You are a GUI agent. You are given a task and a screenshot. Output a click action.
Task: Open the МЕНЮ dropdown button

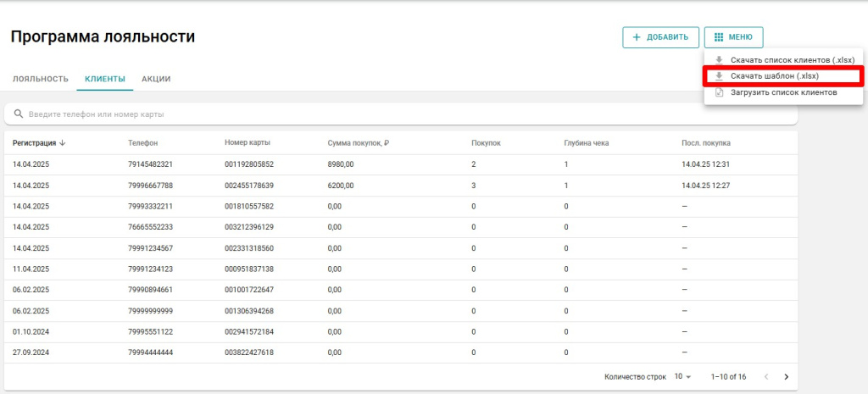point(733,37)
